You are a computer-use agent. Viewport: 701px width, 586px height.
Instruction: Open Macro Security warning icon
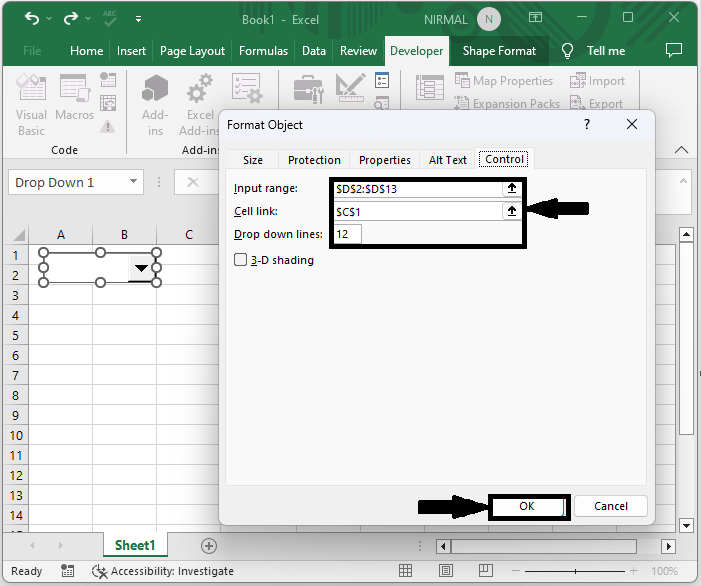coord(107,126)
